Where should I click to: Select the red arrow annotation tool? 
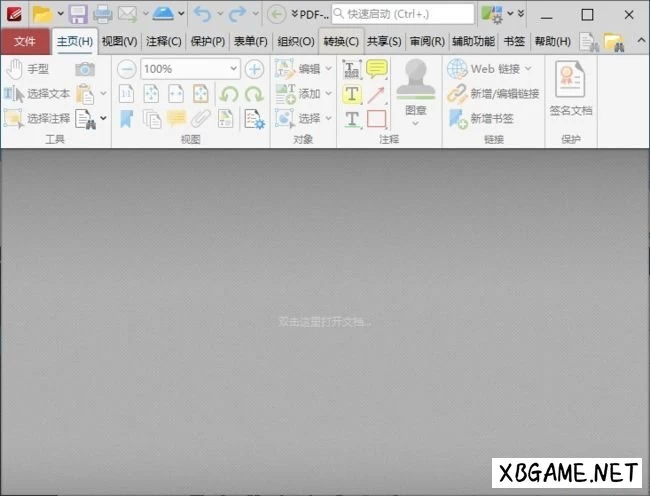click(x=376, y=95)
